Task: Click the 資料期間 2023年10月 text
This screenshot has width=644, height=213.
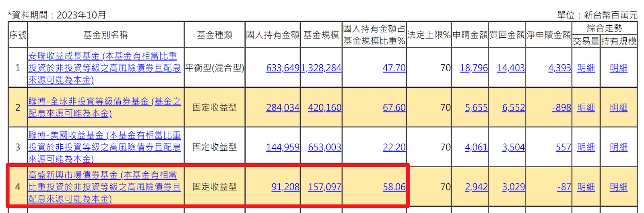Action: 57,15
